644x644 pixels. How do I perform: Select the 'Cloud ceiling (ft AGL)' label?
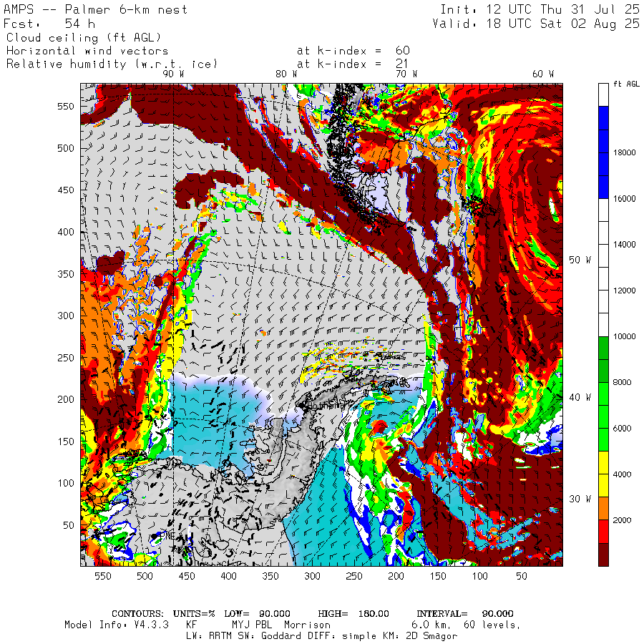(x=84, y=38)
